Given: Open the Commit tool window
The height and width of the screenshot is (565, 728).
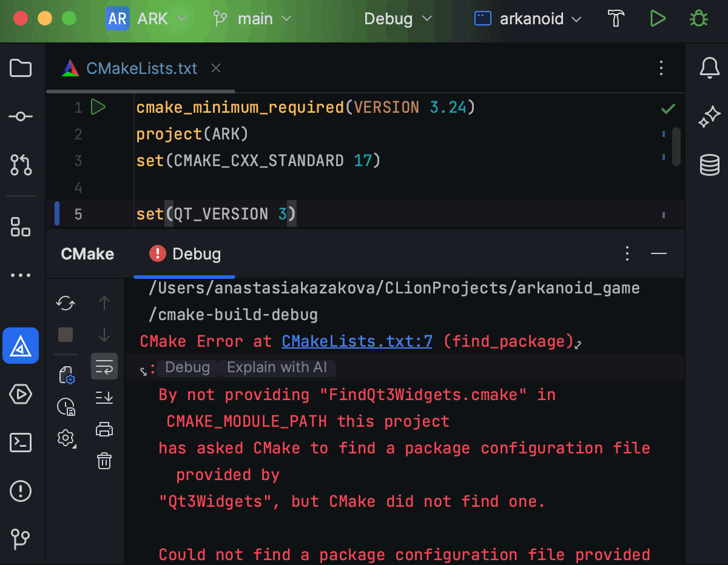Looking at the screenshot, I should point(21,116).
